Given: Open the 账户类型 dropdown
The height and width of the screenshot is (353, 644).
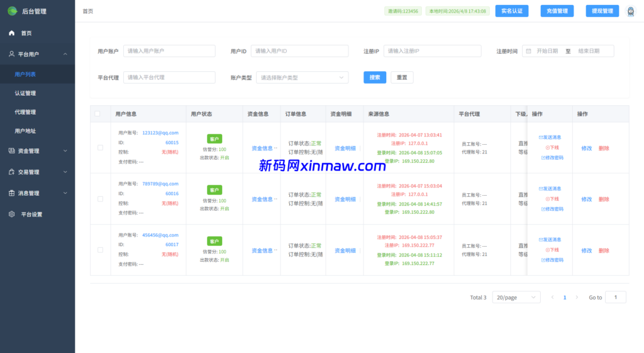Looking at the screenshot, I should tap(303, 77).
